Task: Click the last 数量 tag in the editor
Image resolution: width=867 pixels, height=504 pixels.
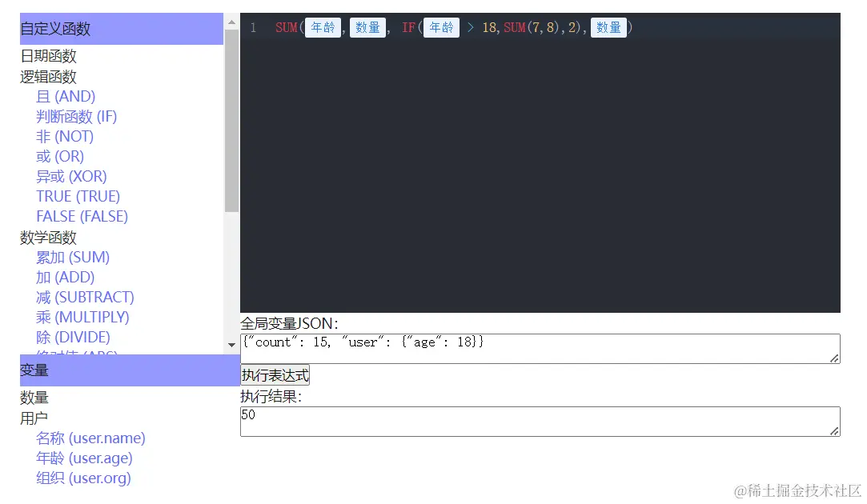Action: pos(608,28)
